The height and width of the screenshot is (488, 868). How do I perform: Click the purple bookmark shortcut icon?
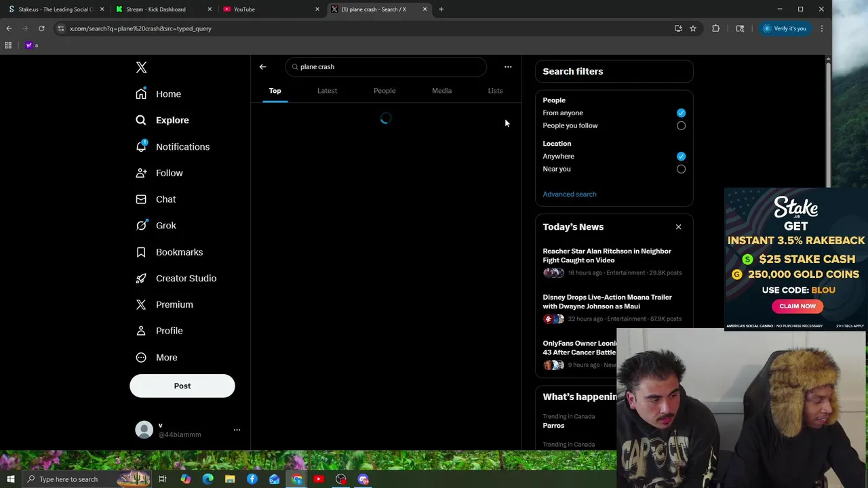pyautogui.click(x=29, y=45)
